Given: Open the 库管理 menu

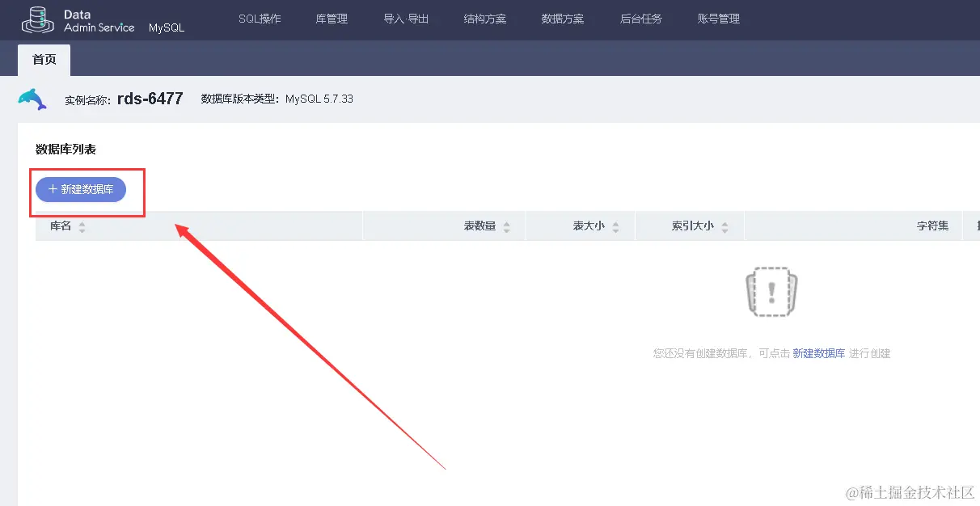Looking at the screenshot, I should point(332,19).
